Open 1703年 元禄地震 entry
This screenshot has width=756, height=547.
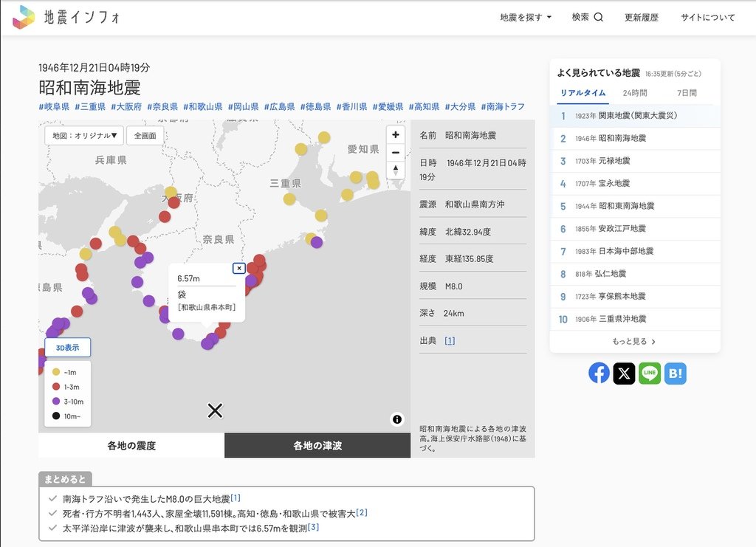pyautogui.click(x=635, y=161)
